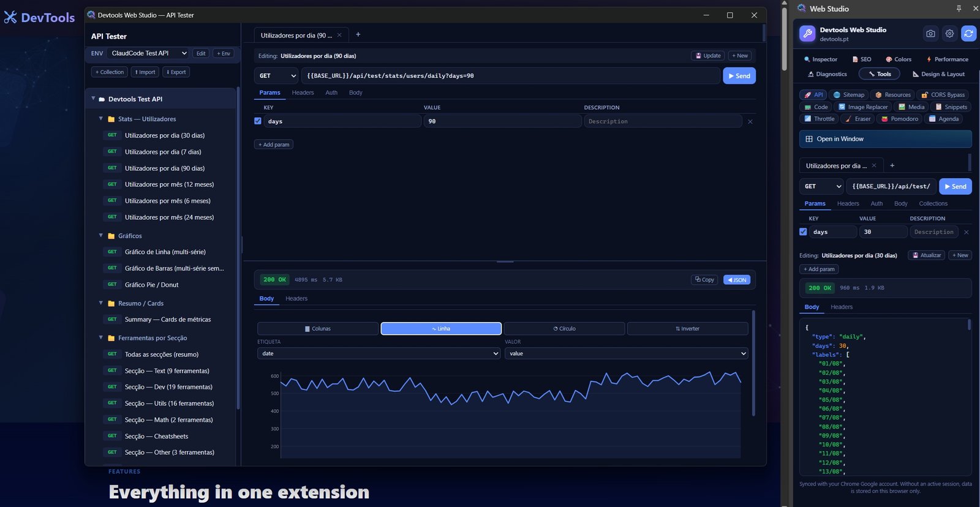Viewport: 980px width, 507px height.
Task: Toggle the Inverter chart option
Action: pos(688,329)
